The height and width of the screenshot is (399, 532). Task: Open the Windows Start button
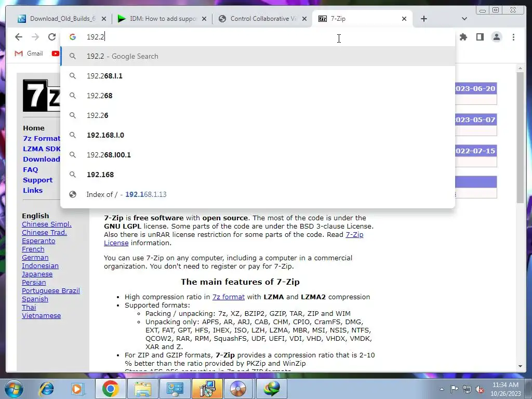click(14, 389)
